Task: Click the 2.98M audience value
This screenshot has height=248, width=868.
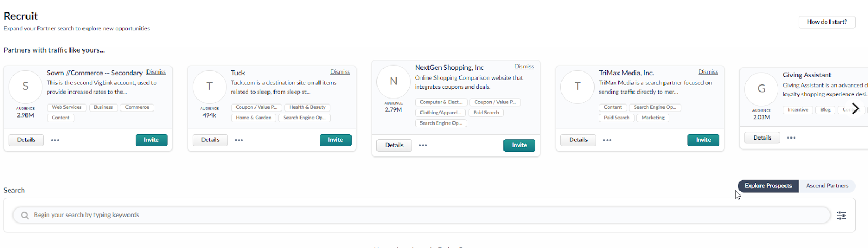Action: pyautogui.click(x=25, y=115)
